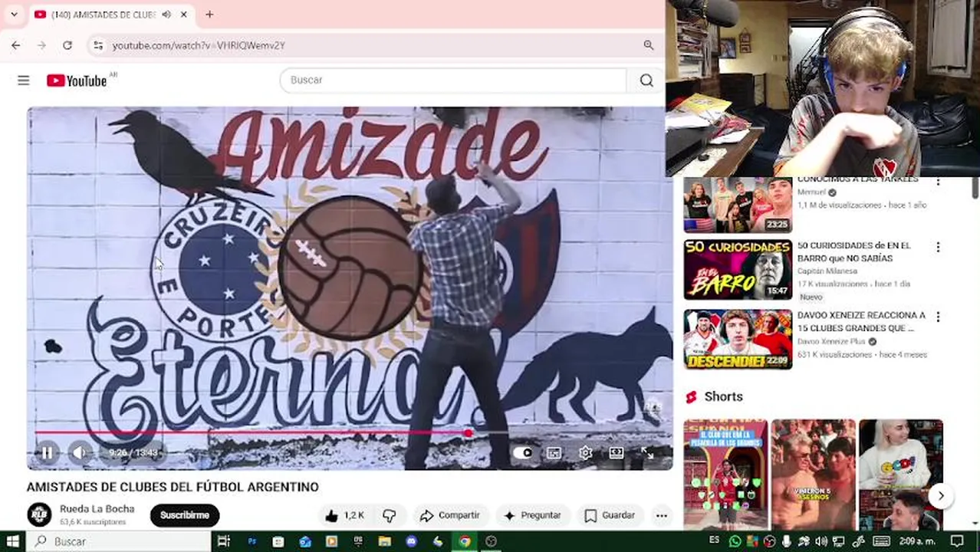Open options for 50 CURIOSIDADES video
The width and height of the screenshot is (980, 552).
click(x=938, y=248)
